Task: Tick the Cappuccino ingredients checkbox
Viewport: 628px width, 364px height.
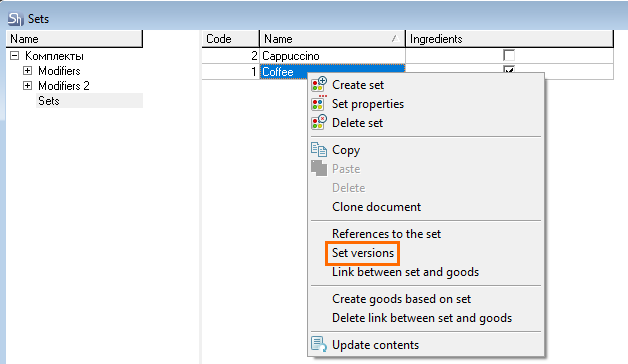Action: click(x=509, y=55)
